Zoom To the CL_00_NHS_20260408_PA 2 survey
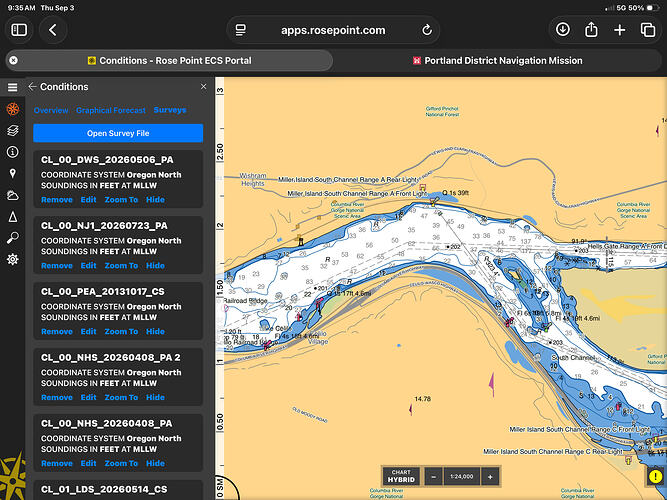667x500 pixels. point(121,397)
